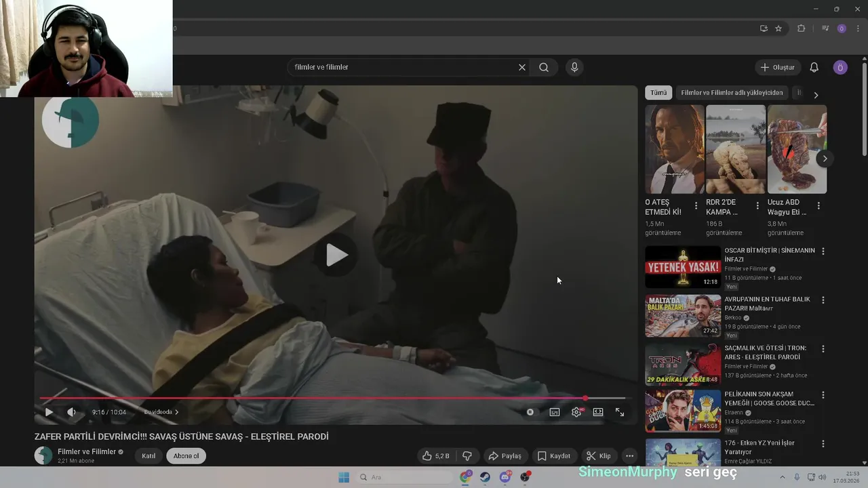The height and width of the screenshot is (488, 868).
Task: Resume video with large center play button
Action: point(336,255)
